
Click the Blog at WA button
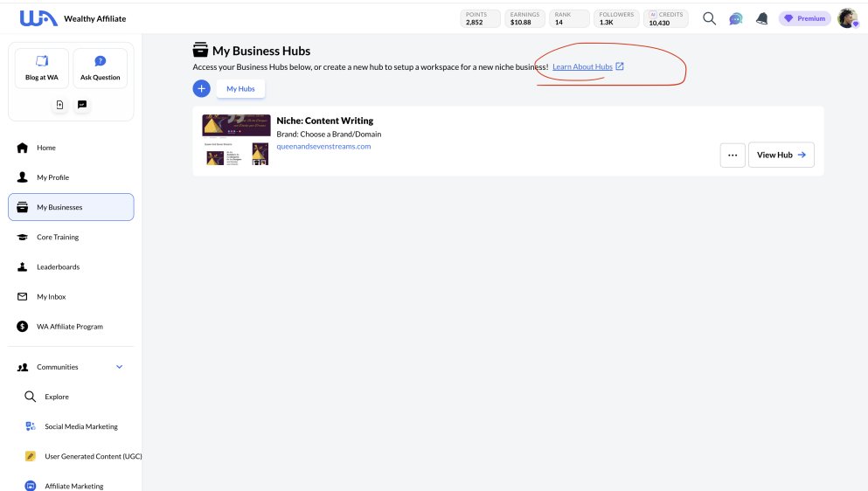pos(41,68)
